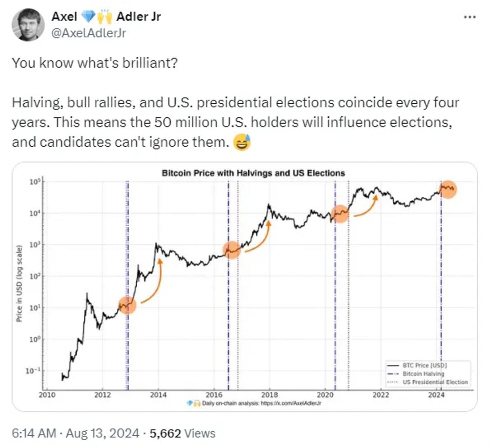Click the sweat-smile emoji ending the tweet

[242, 143]
